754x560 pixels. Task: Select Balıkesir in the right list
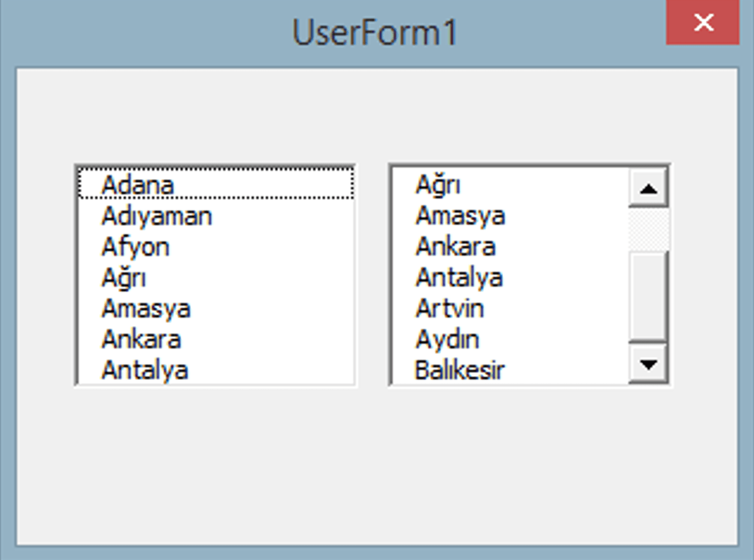coord(511,369)
